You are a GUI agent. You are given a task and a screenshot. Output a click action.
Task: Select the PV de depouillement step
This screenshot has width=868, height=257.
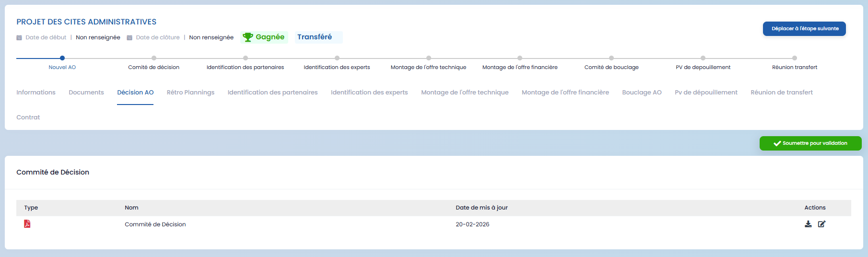point(703,58)
